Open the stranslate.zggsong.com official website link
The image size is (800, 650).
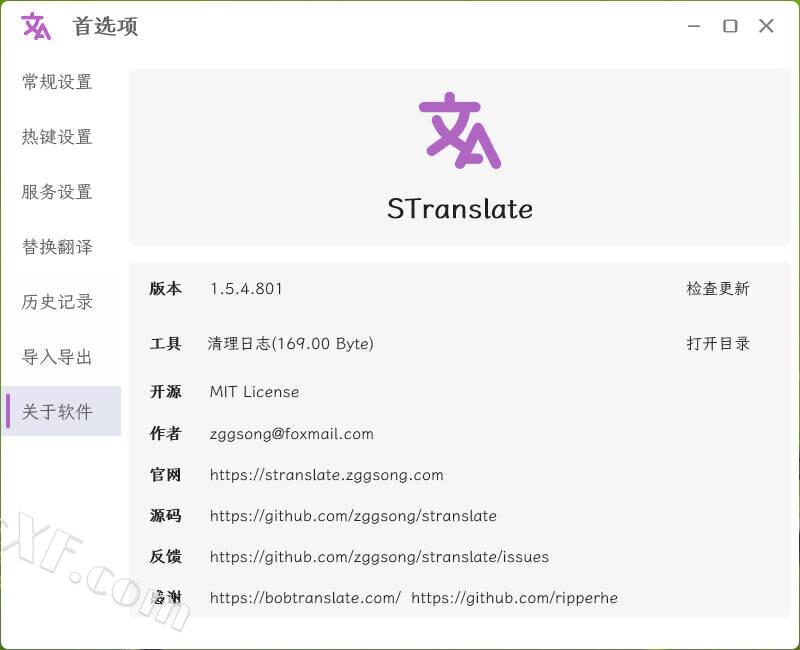327,475
